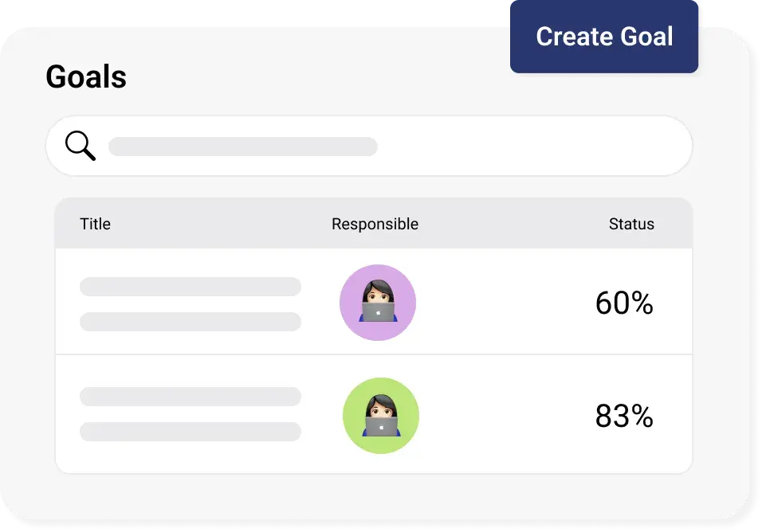Open the 60% status progress value
Image resolution: width=762 pixels, height=532 pixels.
tap(624, 303)
